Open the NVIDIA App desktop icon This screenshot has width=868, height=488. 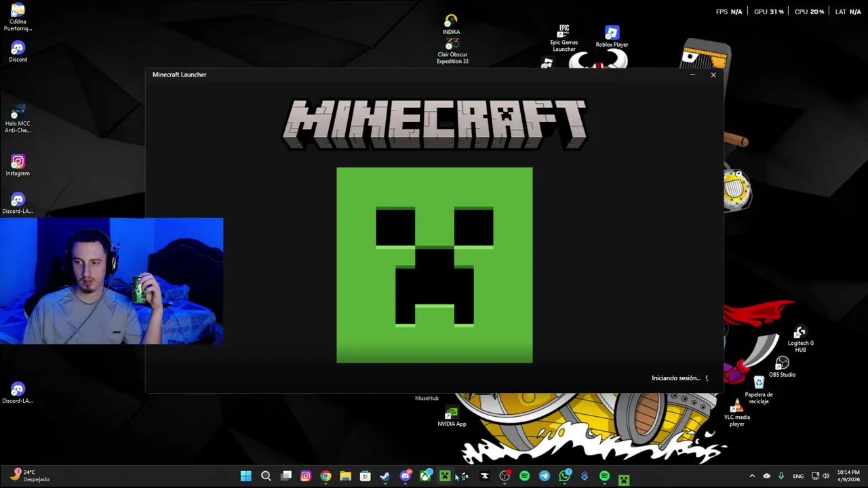tap(452, 417)
